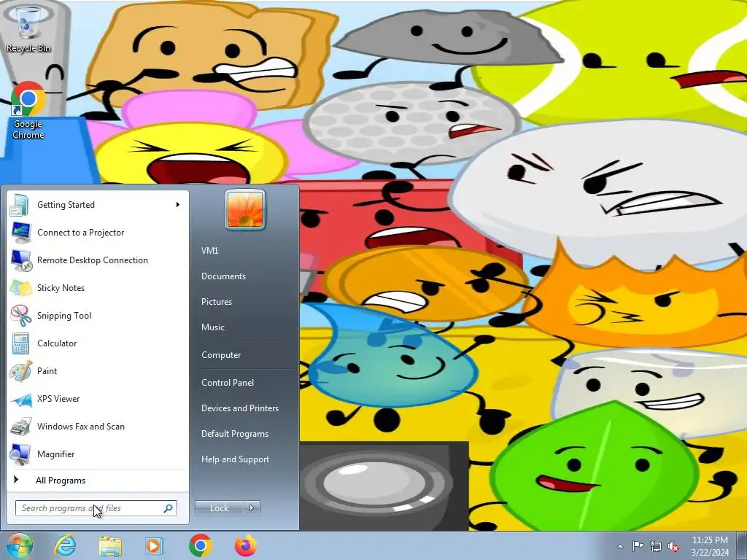Click the Show desktop strip on the taskbar
The width and height of the screenshot is (747, 560).
(742, 545)
